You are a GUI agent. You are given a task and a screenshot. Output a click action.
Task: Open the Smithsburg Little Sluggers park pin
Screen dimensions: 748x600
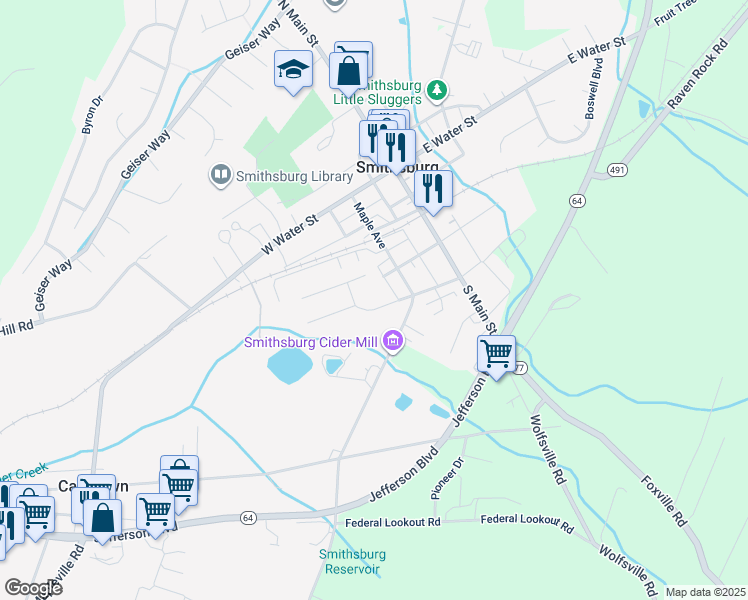pyautogui.click(x=436, y=91)
